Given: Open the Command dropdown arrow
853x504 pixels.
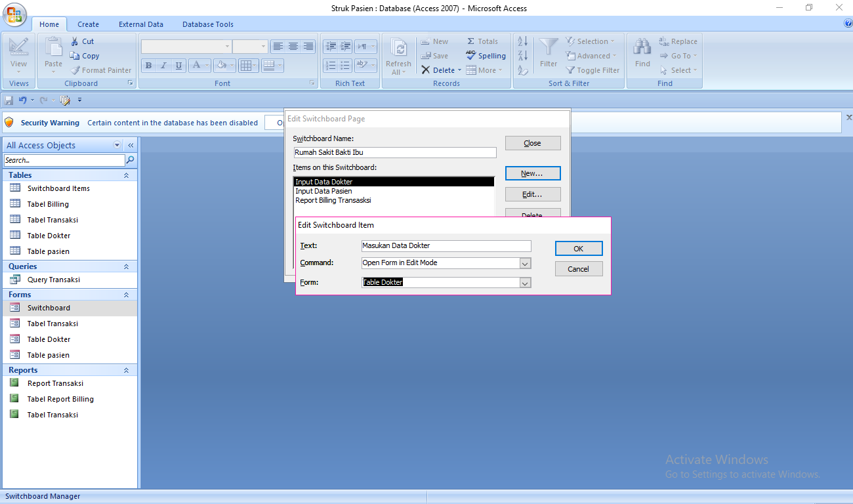Looking at the screenshot, I should coord(525,262).
